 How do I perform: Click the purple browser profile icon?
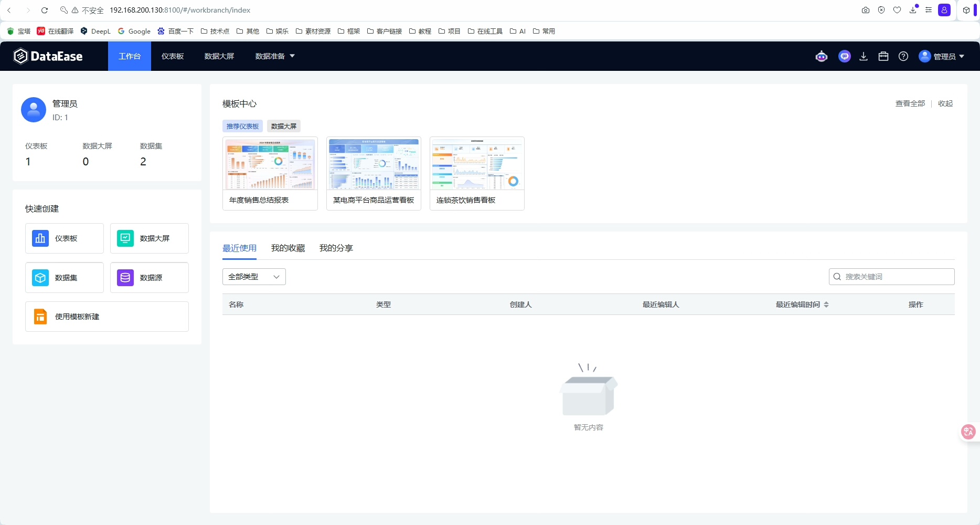(944, 10)
